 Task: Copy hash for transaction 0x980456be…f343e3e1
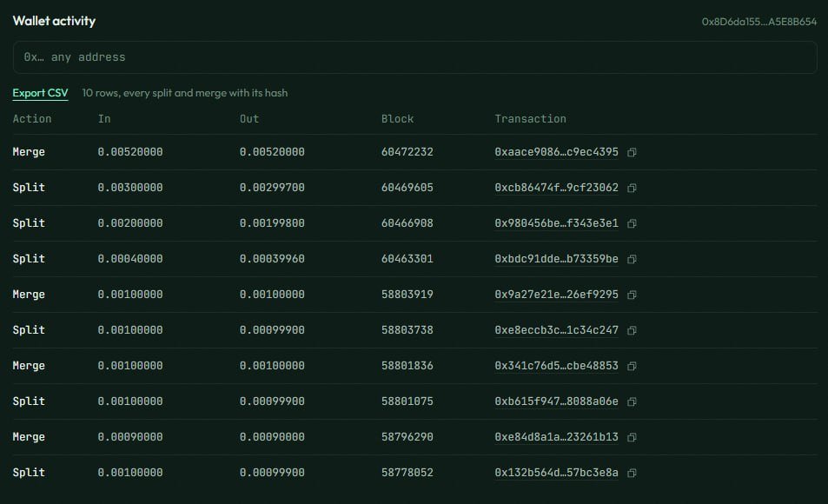632,223
